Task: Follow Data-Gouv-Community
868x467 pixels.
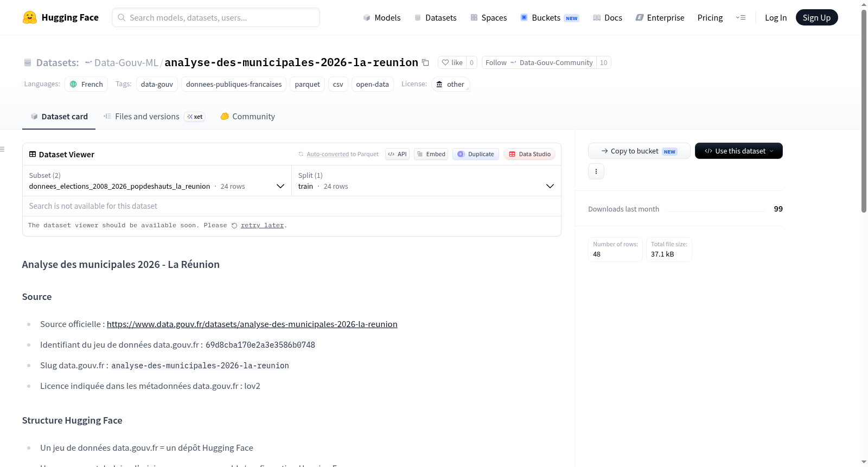Action: (x=539, y=62)
